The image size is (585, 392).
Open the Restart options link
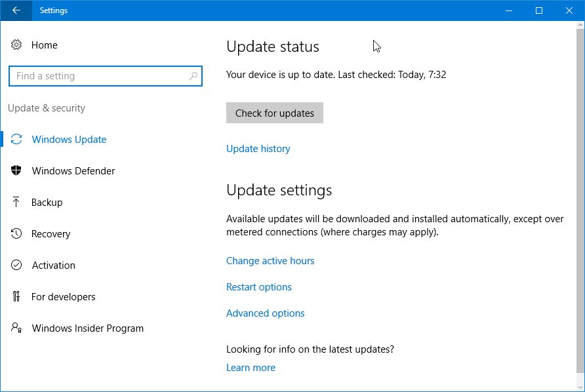tap(259, 287)
